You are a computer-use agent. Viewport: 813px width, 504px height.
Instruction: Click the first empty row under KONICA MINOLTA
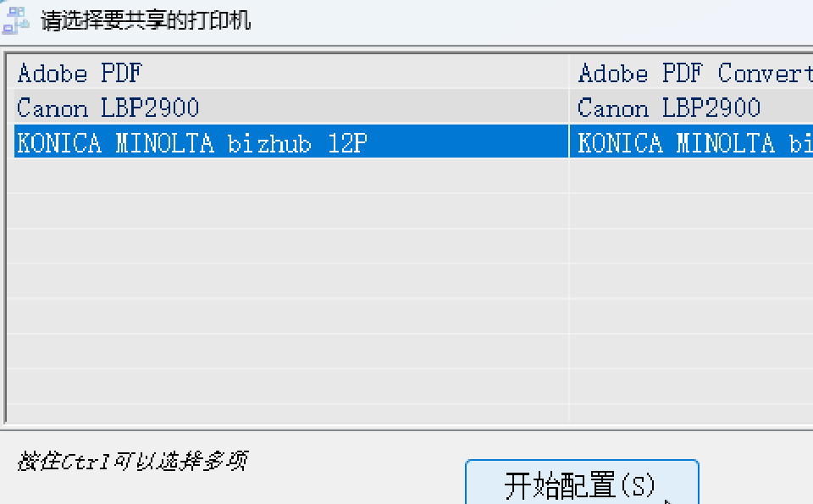288,176
